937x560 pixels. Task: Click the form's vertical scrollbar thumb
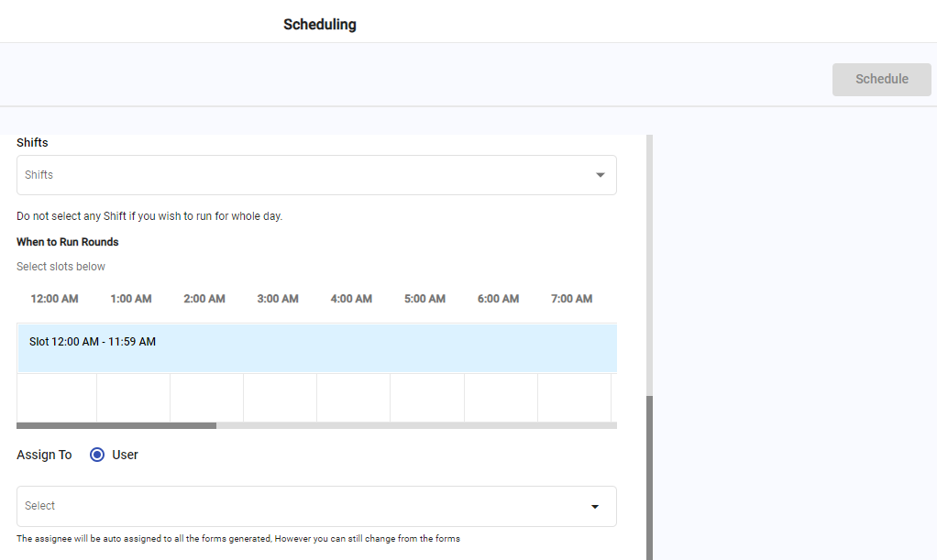point(650,477)
